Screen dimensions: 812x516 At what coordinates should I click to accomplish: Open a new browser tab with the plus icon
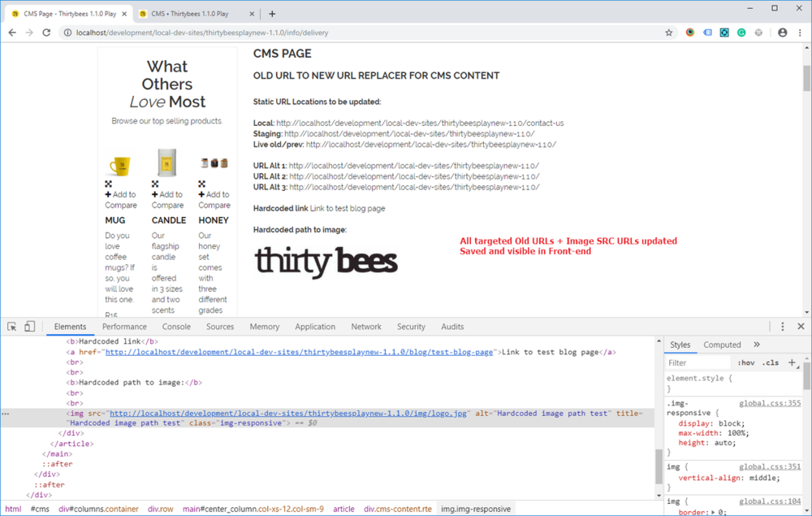271,13
